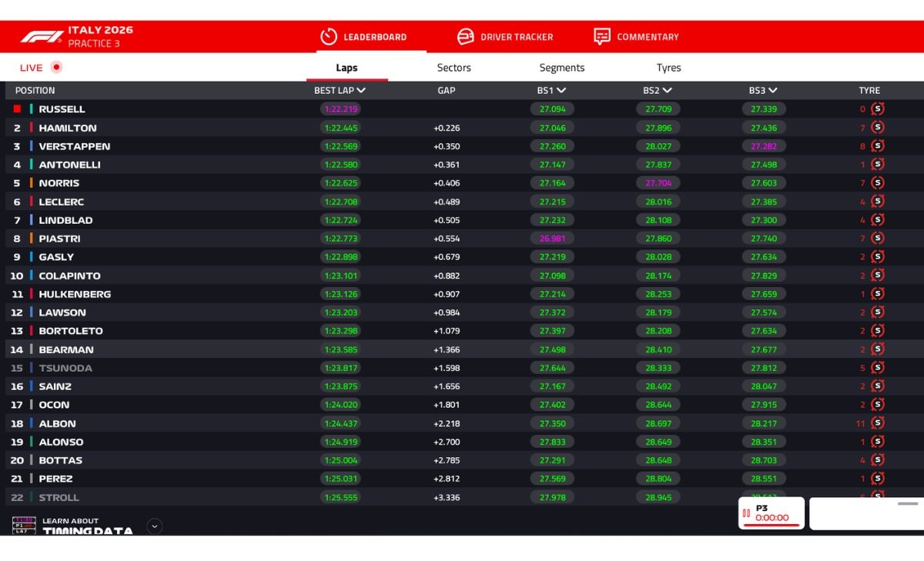This screenshot has height=561, width=924.
Task: Click Gasly's soft tyre icon
Action: click(x=877, y=257)
